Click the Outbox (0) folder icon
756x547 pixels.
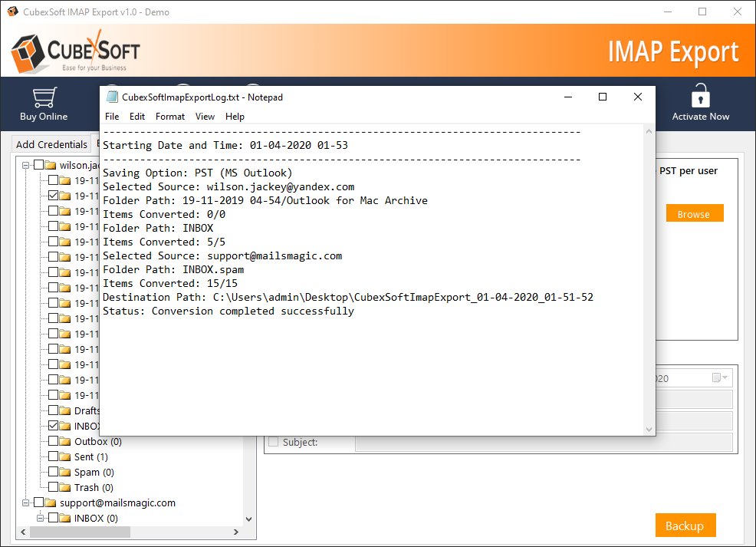tap(65, 441)
